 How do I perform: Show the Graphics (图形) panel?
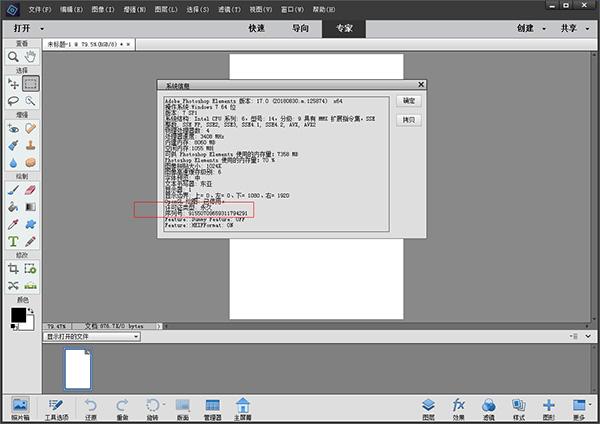pos(549,409)
